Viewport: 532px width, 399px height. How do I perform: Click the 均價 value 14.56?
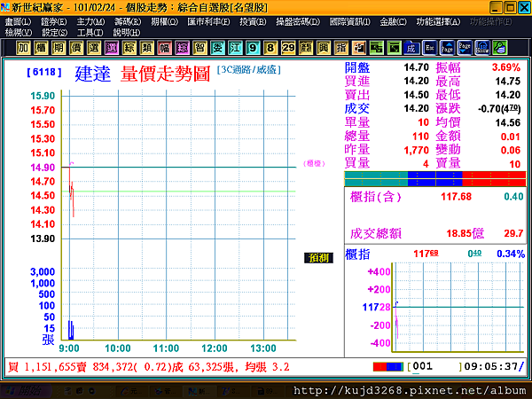click(x=507, y=122)
